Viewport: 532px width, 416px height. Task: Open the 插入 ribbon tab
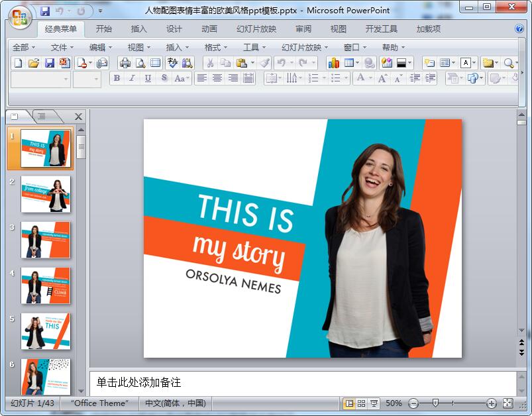138,29
